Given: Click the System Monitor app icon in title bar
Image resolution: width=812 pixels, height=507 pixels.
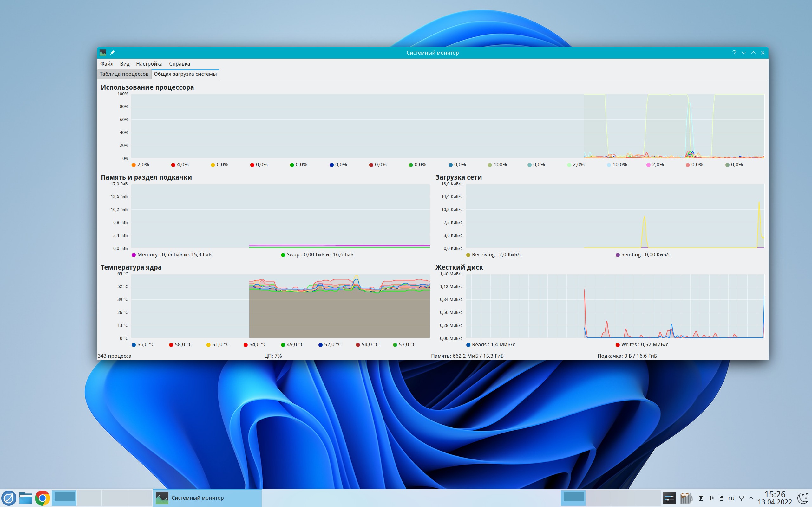Looking at the screenshot, I should (103, 53).
